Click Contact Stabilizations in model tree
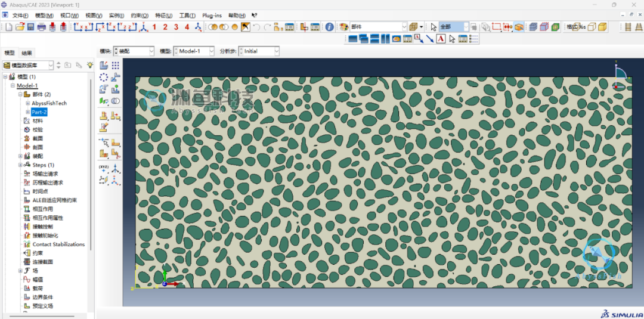This screenshot has width=644, height=319. click(x=58, y=244)
